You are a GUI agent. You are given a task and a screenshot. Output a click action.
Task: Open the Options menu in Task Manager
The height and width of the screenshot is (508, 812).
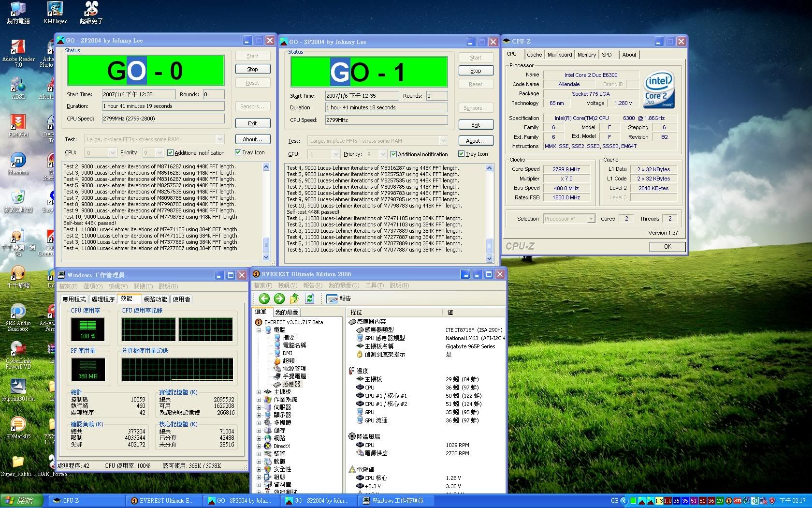click(93, 286)
